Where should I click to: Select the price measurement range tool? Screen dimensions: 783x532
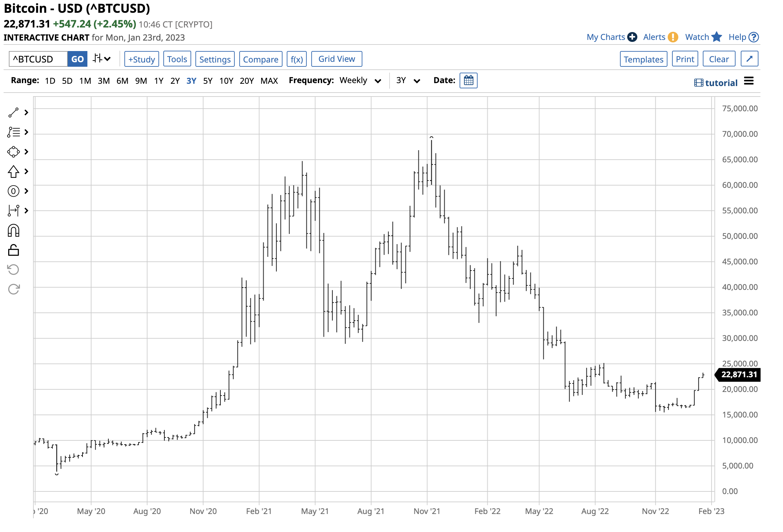[x=13, y=211]
